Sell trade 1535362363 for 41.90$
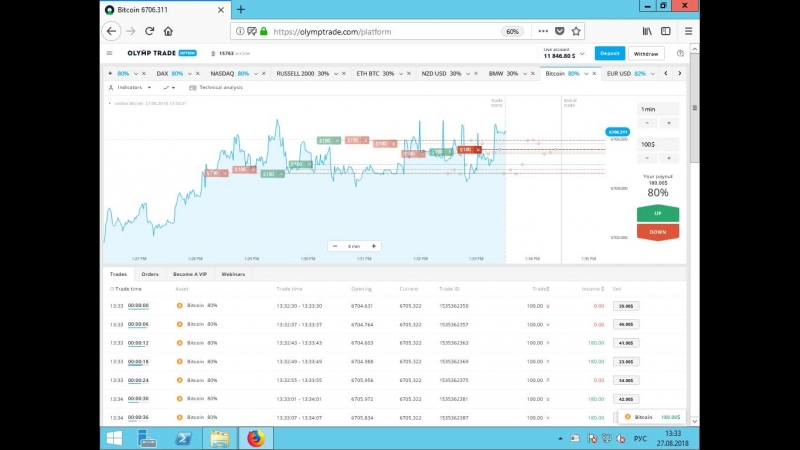 [x=626, y=343]
